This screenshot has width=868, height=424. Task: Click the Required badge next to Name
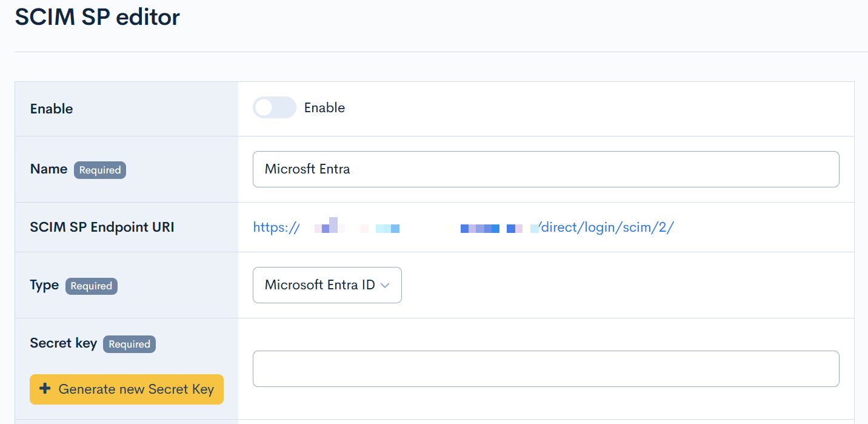click(x=100, y=170)
